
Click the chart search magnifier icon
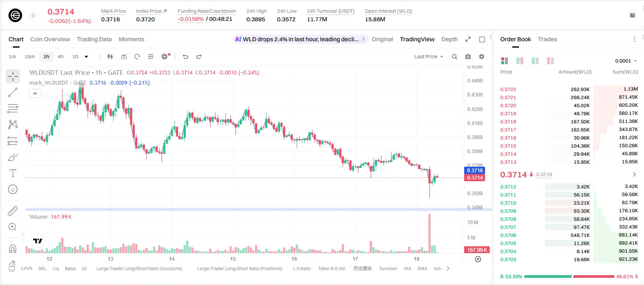[x=454, y=57]
